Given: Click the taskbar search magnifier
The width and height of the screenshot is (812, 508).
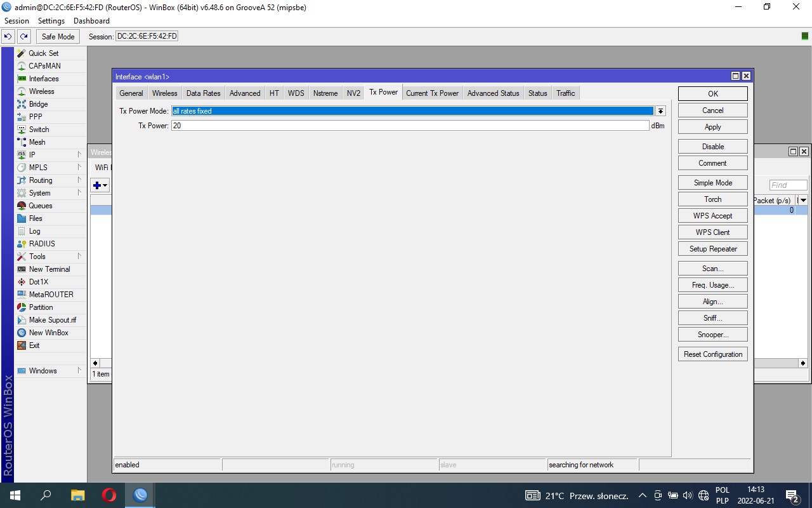Looking at the screenshot, I should pyautogui.click(x=46, y=495).
